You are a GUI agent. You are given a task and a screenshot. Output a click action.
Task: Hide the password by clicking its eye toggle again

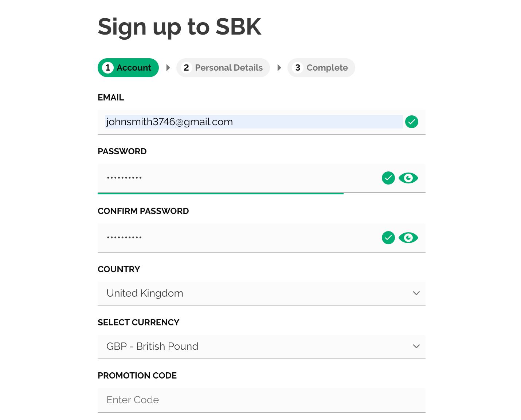(408, 178)
